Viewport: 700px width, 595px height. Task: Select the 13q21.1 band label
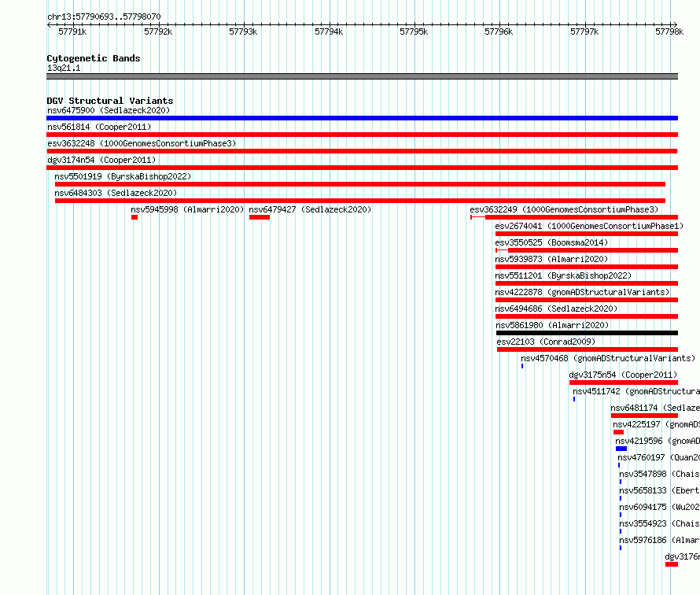(x=64, y=68)
